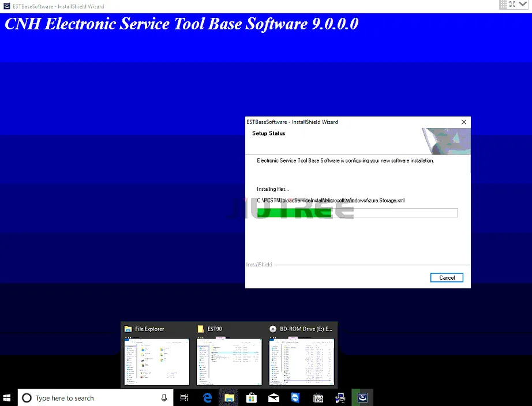532x406 pixels.
Task: Click the Type here to search box
Action: tap(95, 397)
